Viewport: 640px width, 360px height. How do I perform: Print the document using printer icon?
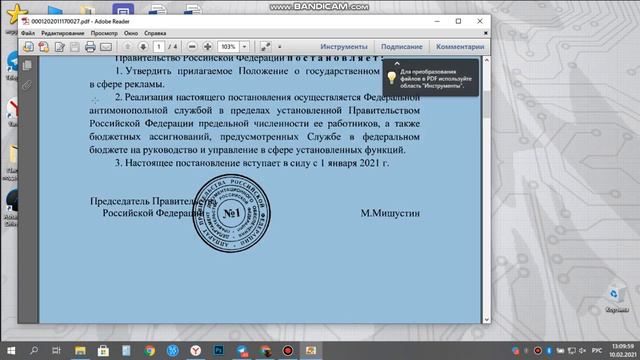coord(90,47)
